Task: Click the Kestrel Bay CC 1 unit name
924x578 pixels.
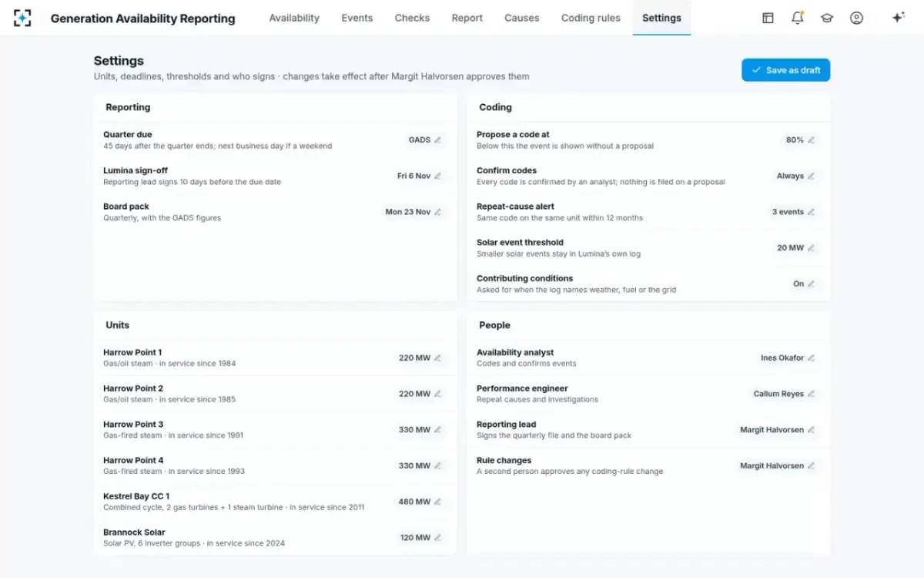Action: [x=136, y=496]
